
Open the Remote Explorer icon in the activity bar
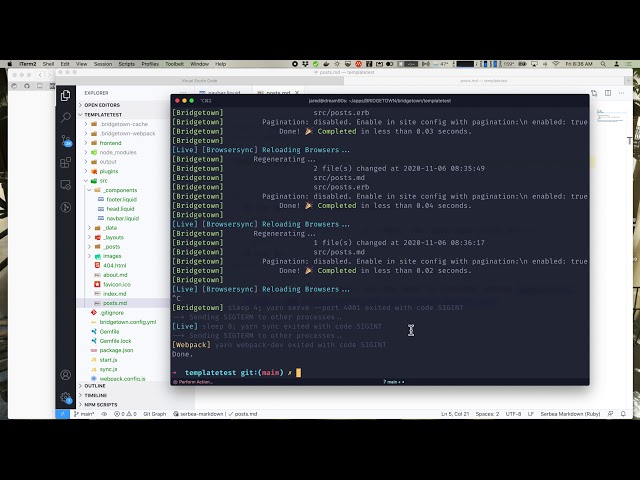(65, 185)
